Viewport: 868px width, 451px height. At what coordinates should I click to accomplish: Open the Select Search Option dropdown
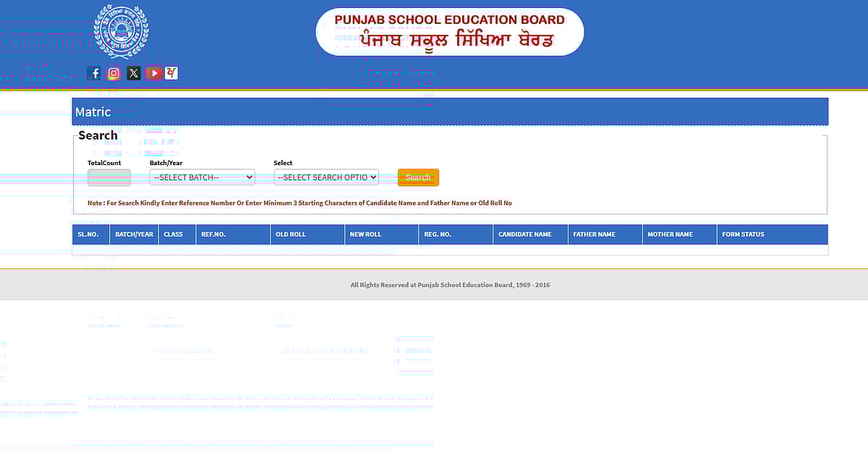[x=326, y=177]
